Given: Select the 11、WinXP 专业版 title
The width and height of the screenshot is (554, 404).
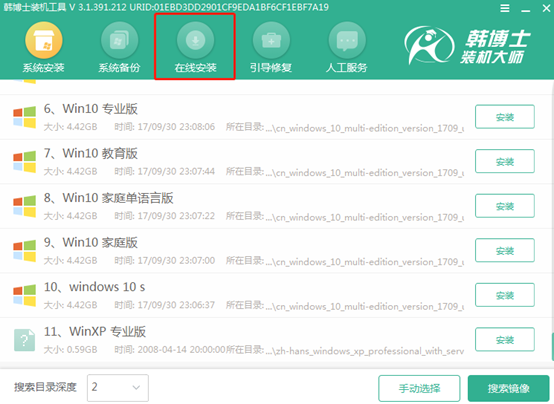Looking at the screenshot, I should tap(95, 332).
